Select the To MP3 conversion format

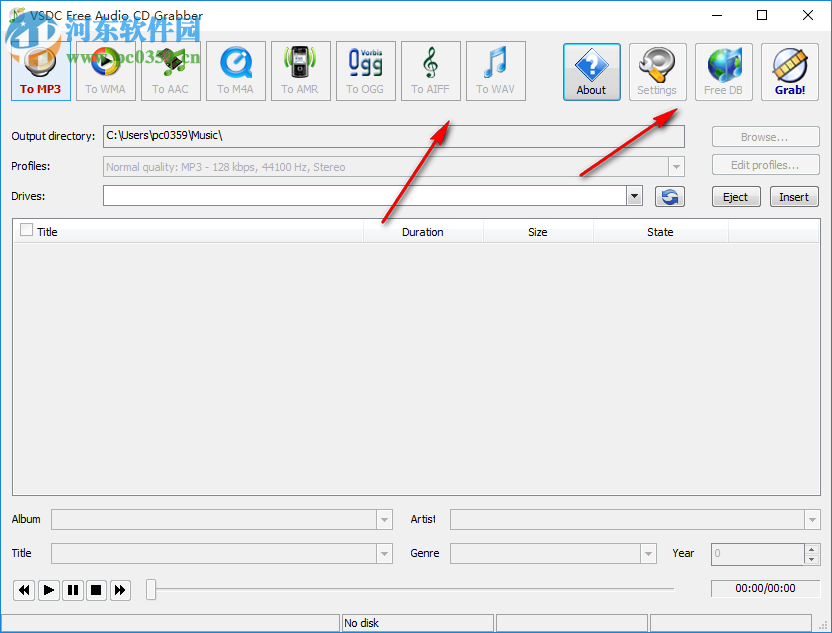click(40, 70)
